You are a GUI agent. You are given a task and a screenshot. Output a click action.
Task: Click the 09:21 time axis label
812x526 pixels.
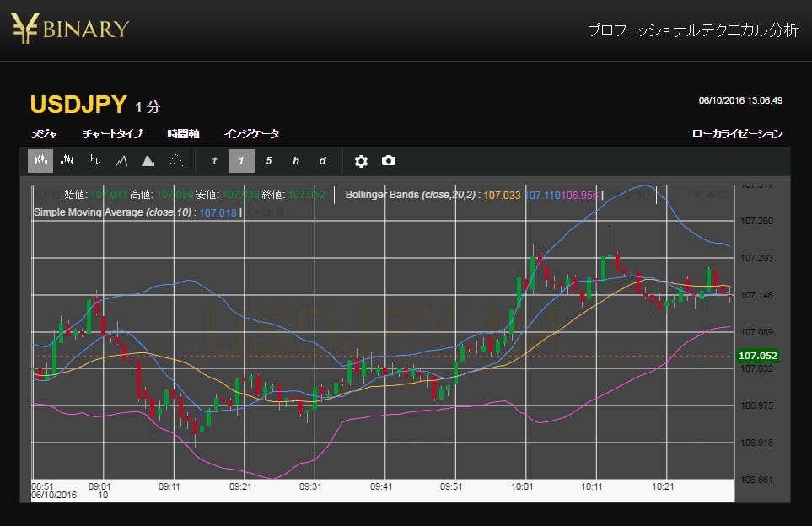click(x=240, y=486)
